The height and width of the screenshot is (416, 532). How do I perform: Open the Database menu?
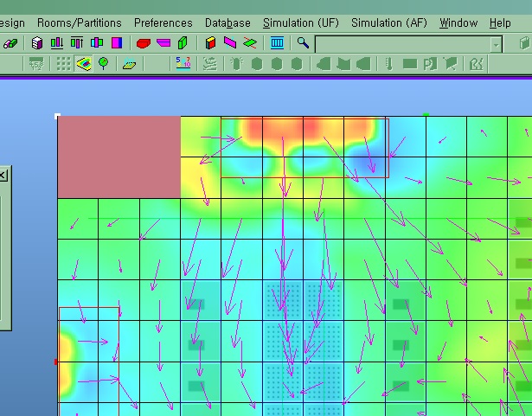click(228, 22)
